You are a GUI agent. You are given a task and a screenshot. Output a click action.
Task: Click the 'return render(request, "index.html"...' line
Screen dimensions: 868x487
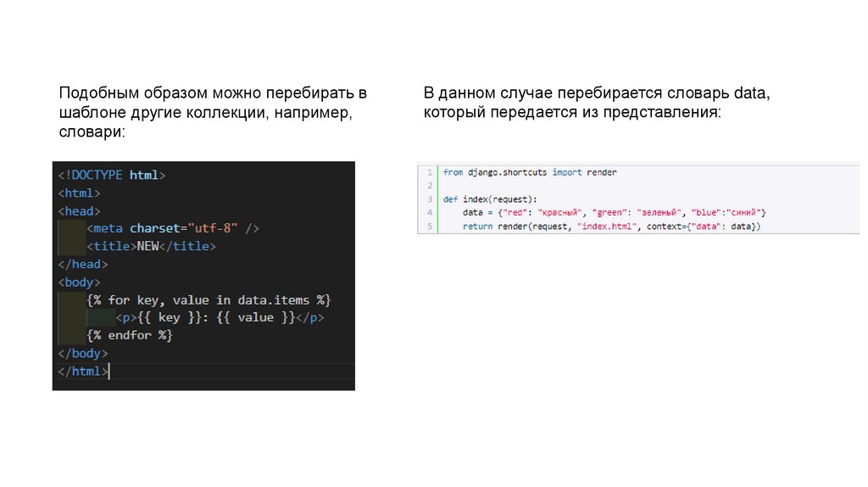[612, 226]
